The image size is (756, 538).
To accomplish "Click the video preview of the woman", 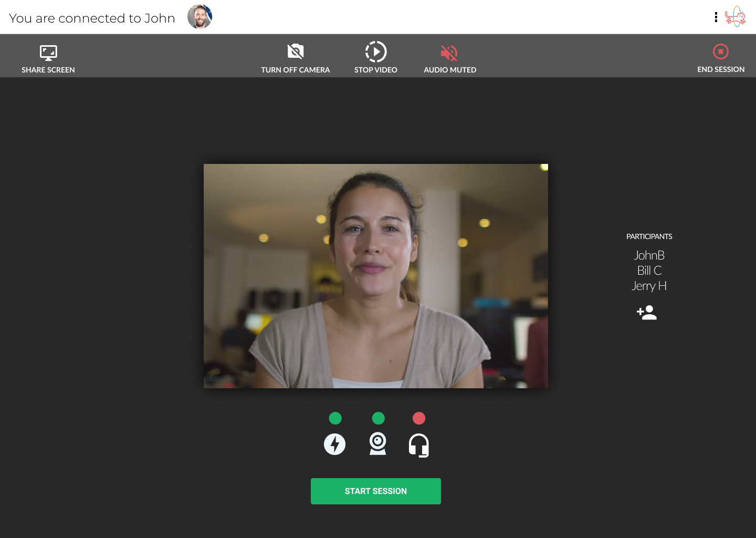I will tap(376, 276).
